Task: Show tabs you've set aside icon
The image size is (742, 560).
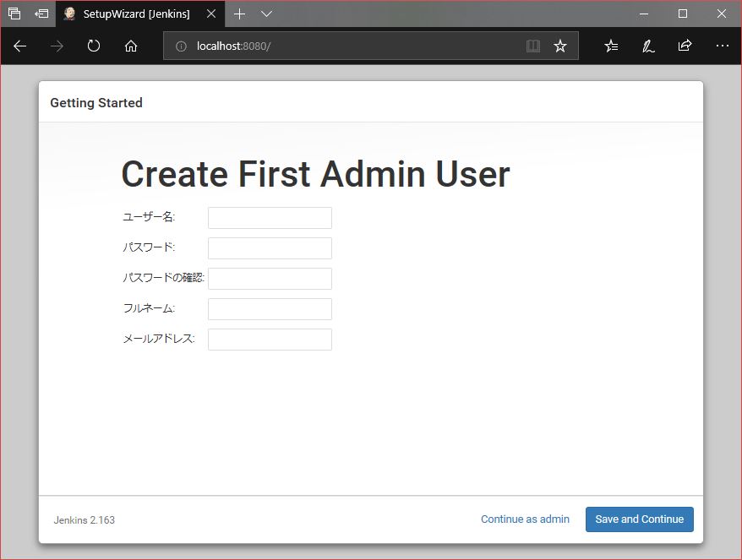Action: point(14,14)
